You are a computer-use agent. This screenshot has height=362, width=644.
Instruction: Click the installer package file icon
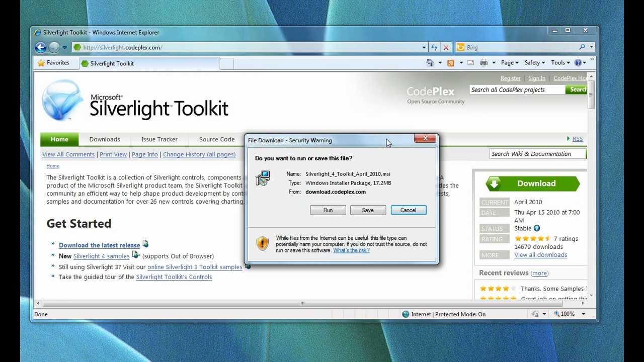coord(263,178)
